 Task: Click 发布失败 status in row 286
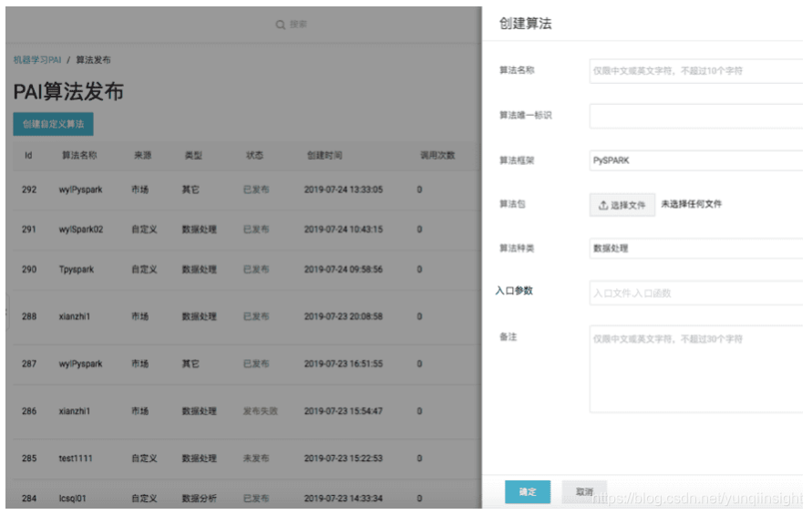261,411
